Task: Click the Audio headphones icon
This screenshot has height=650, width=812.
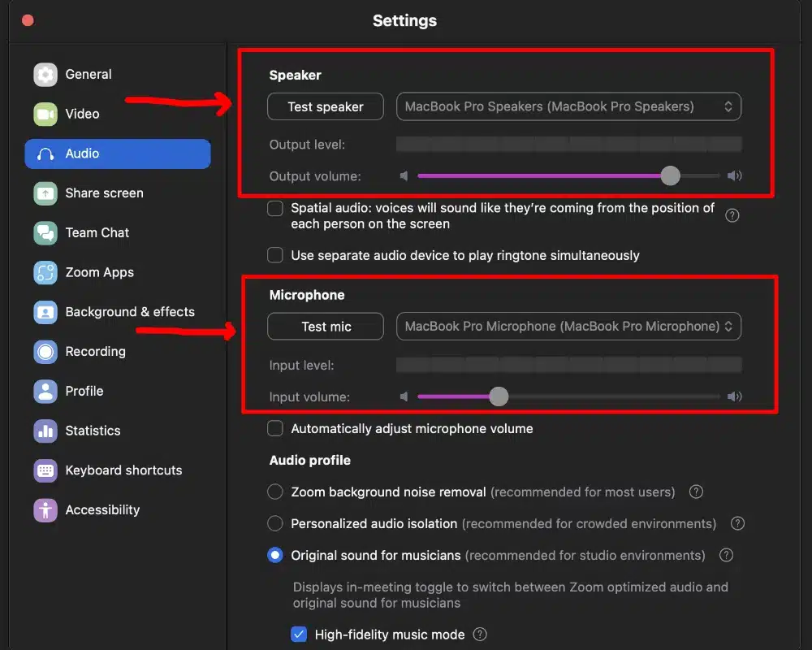Action: (x=45, y=154)
